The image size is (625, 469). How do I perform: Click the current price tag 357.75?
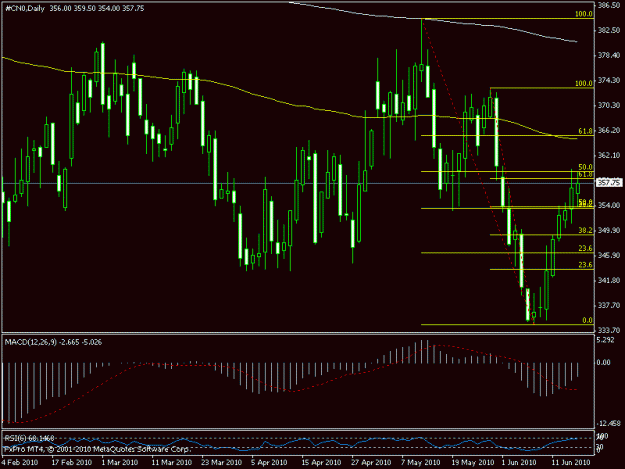609,182
